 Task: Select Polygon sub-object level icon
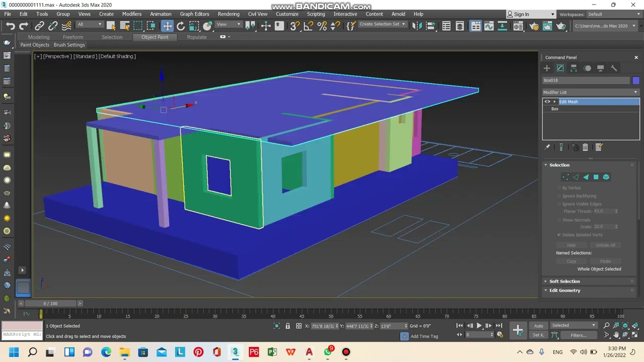click(x=596, y=177)
